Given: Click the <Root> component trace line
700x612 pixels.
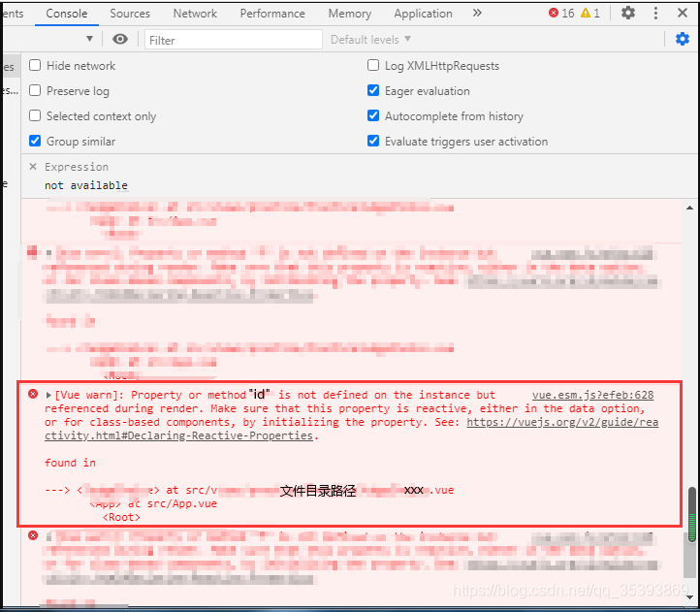Looking at the screenshot, I should point(121,517).
